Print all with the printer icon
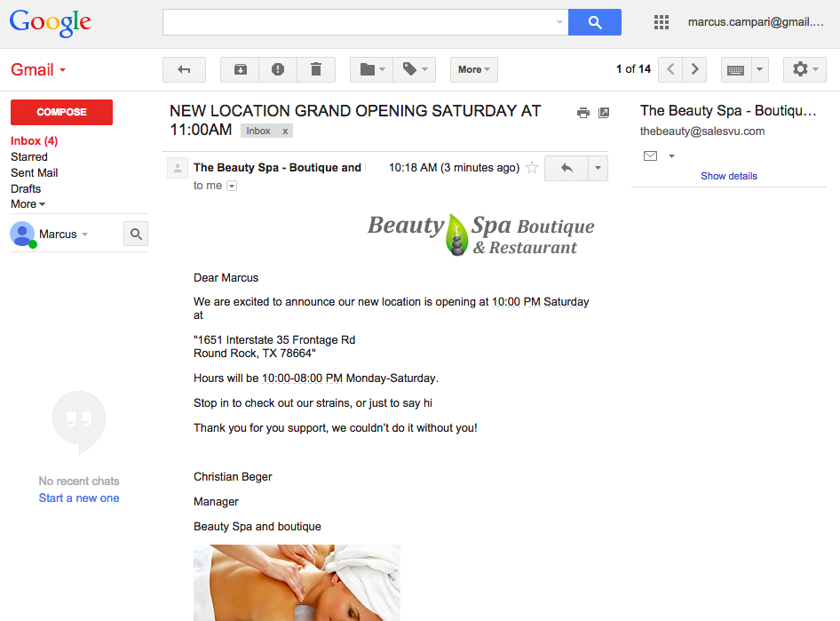Screen dimensions: 840x621 (583, 113)
